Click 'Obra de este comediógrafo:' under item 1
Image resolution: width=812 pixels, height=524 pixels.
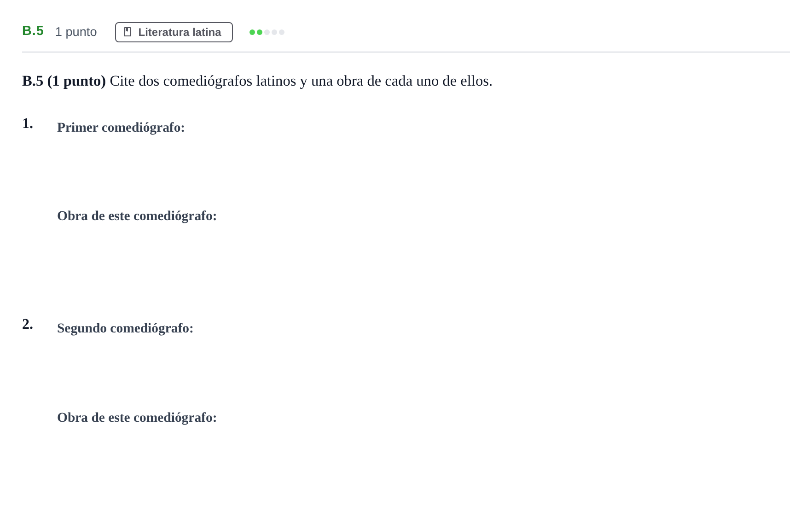tap(137, 216)
